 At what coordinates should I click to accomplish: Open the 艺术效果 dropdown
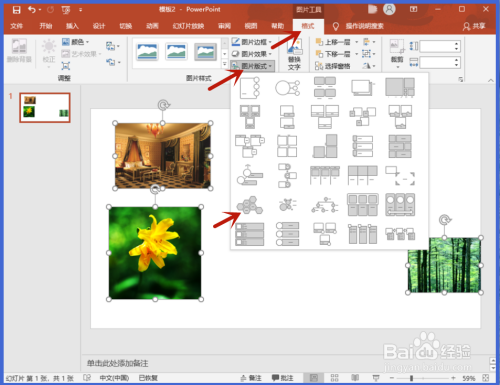coord(81,54)
